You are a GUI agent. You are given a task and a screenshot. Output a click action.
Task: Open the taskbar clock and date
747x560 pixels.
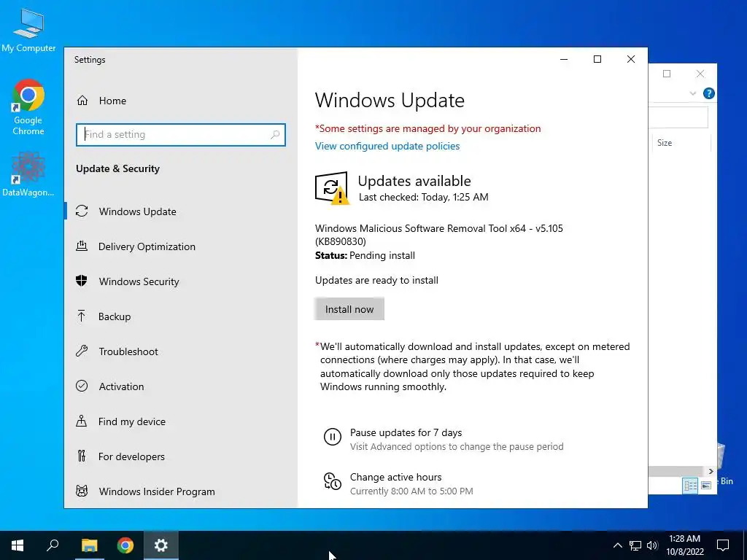pyautogui.click(x=684, y=545)
